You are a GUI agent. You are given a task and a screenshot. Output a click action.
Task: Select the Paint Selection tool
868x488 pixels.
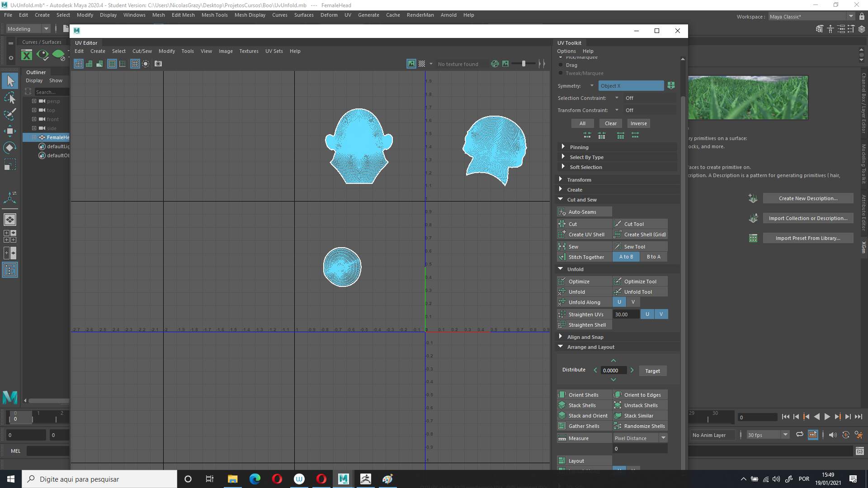[10, 114]
